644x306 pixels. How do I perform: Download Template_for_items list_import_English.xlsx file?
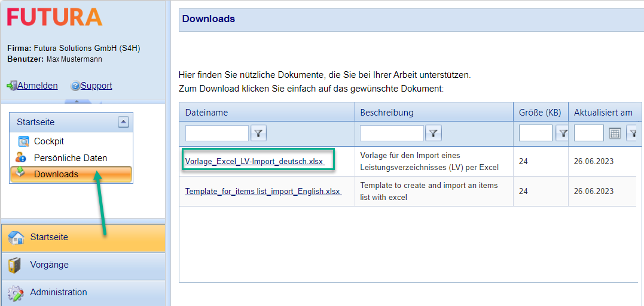[263, 192]
